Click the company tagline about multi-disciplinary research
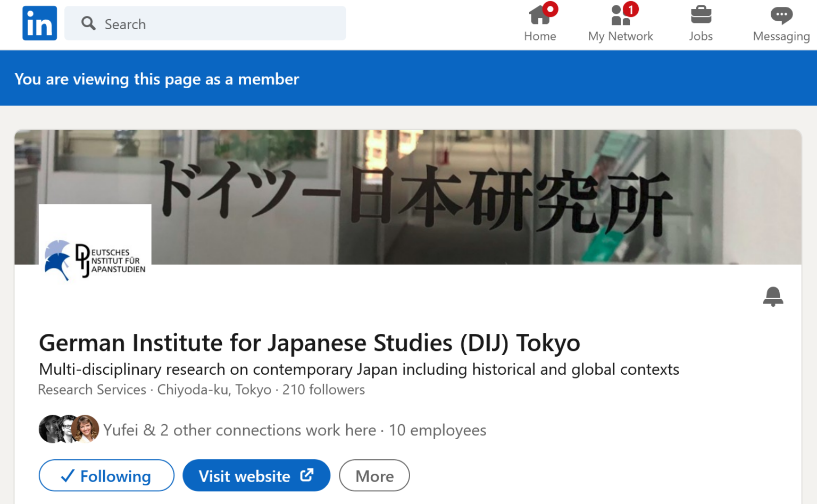The image size is (817, 504). (x=359, y=369)
